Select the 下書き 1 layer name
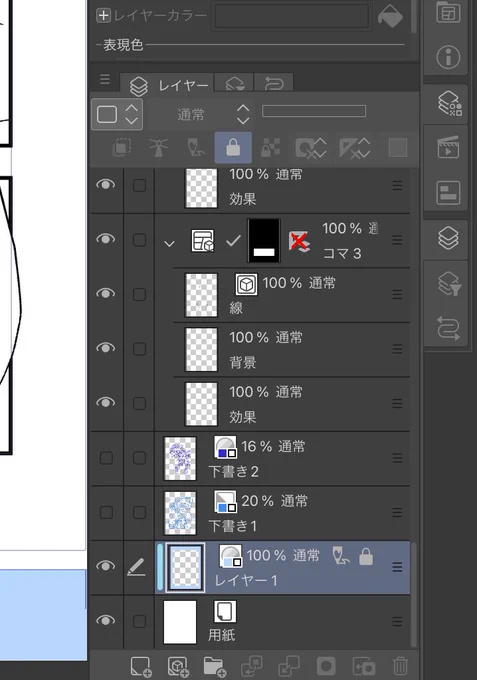Screen dimensions: 477x680 tap(232, 526)
